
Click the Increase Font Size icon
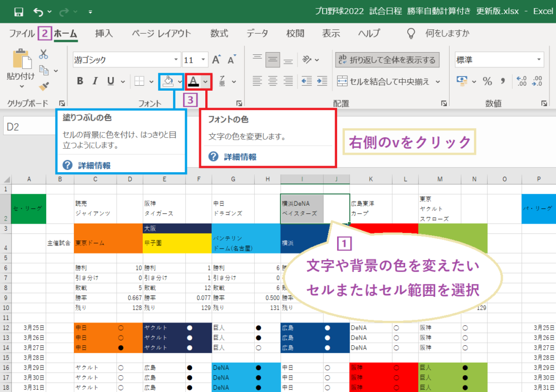click(217, 59)
